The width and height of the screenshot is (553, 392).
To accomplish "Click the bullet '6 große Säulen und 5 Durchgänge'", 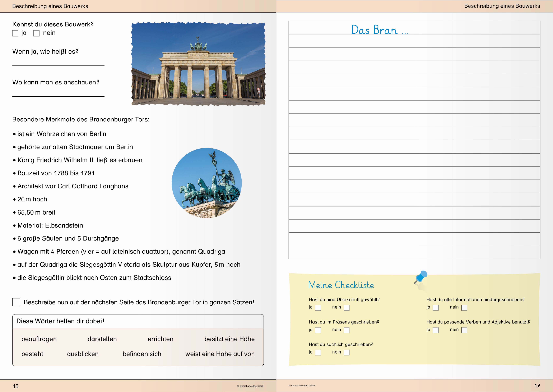I will [66, 238].
